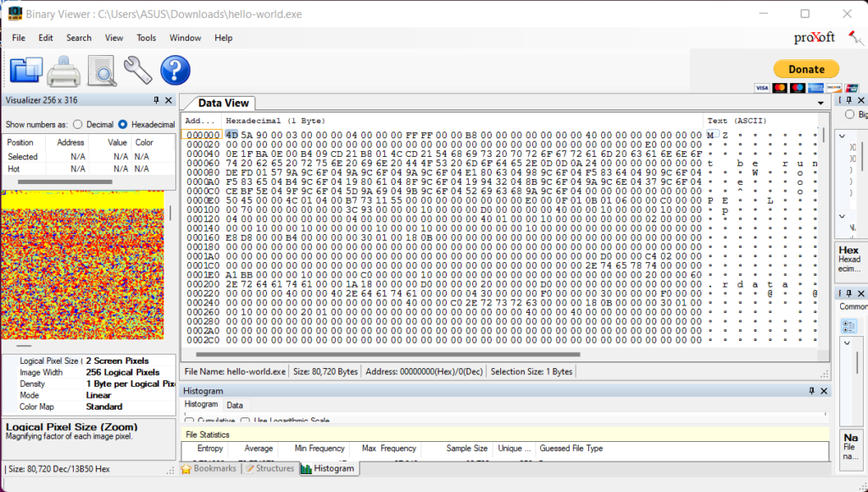Select the Histogram sub-tab
This screenshot has height=492, width=868.
click(201, 405)
